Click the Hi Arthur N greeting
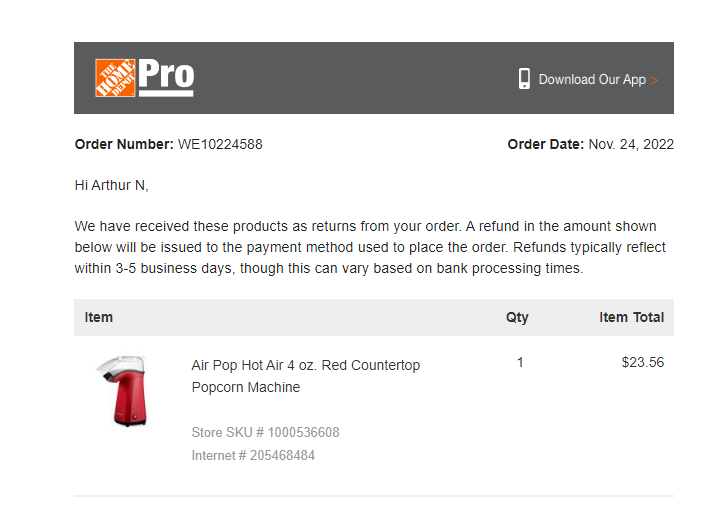Screen dimensions: 711x506 [x=112, y=185]
